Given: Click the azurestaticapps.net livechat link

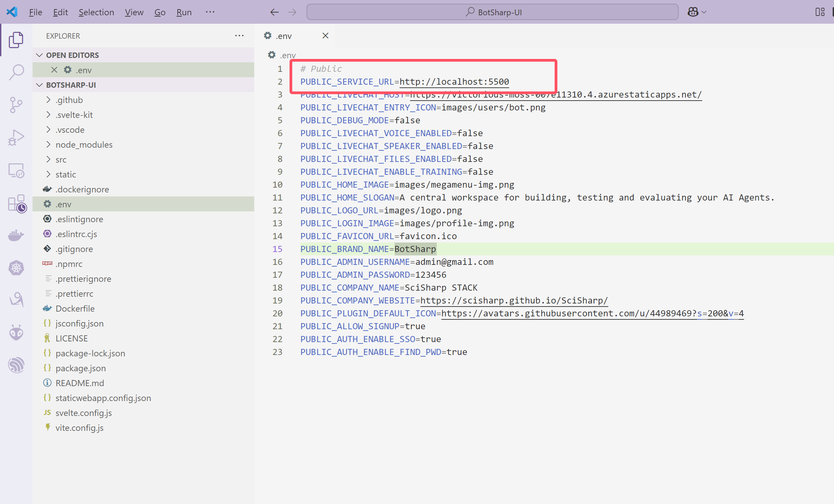Looking at the screenshot, I should pos(556,95).
